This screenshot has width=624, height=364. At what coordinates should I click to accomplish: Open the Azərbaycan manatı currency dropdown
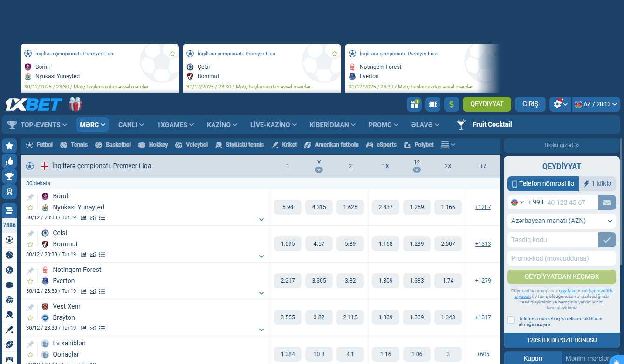(561, 221)
